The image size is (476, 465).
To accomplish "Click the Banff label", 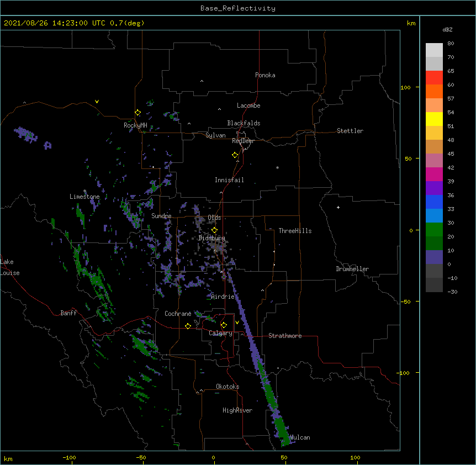I will pyautogui.click(x=68, y=313).
